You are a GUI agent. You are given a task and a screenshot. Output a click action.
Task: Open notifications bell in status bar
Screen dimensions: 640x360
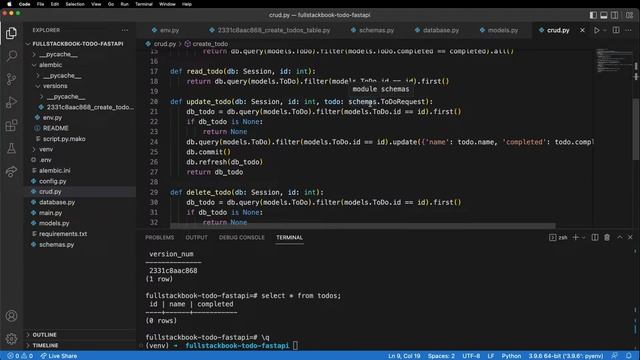[629, 356]
